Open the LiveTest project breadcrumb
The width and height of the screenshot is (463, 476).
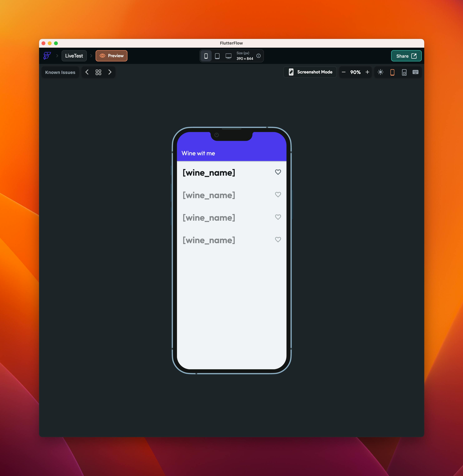click(74, 56)
